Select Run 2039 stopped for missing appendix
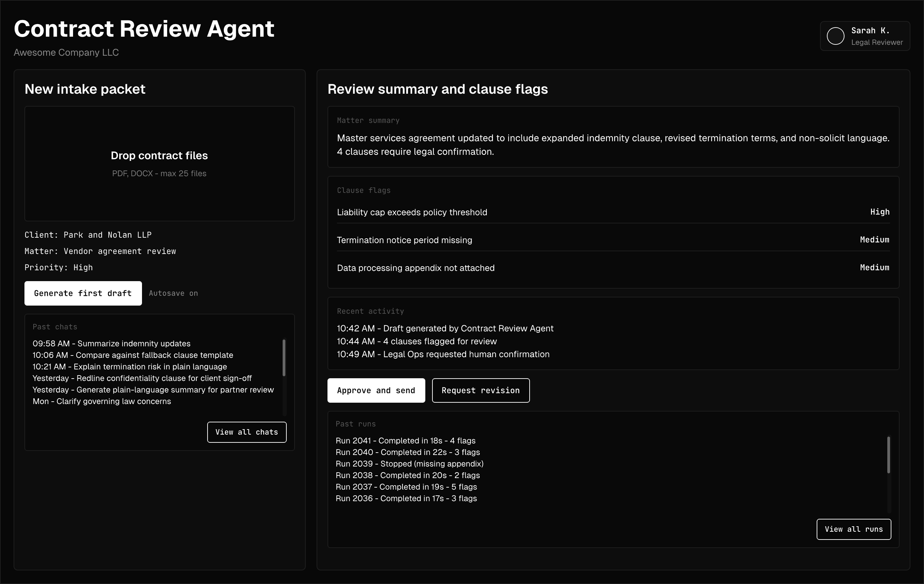 pos(409,463)
